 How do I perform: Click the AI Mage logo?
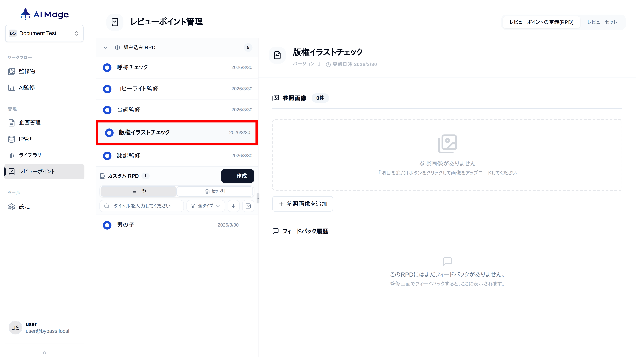click(44, 14)
